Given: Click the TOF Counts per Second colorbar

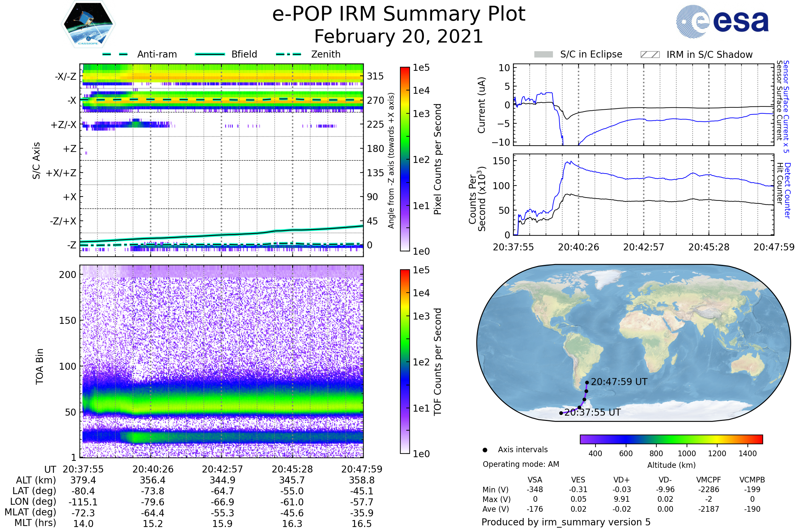Looking at the screenshot, I should 405,361.
